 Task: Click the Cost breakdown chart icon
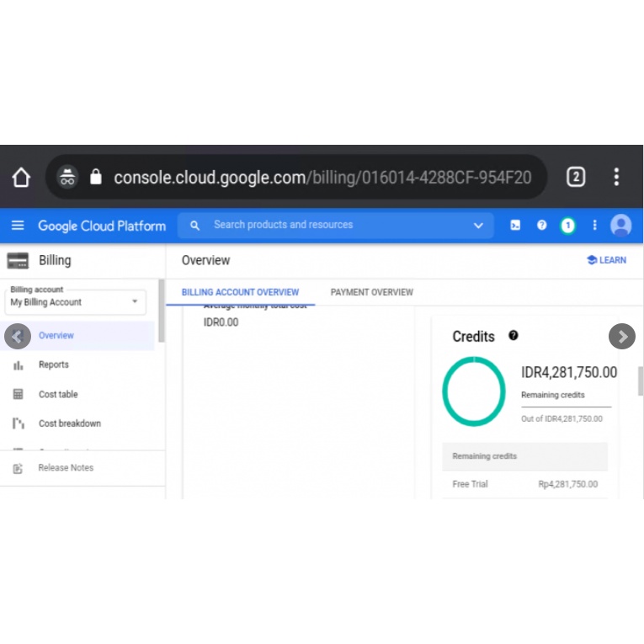point(19,423)
